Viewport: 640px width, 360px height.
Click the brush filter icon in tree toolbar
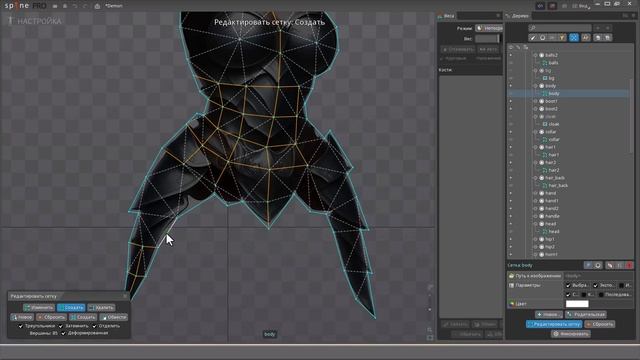533,38
